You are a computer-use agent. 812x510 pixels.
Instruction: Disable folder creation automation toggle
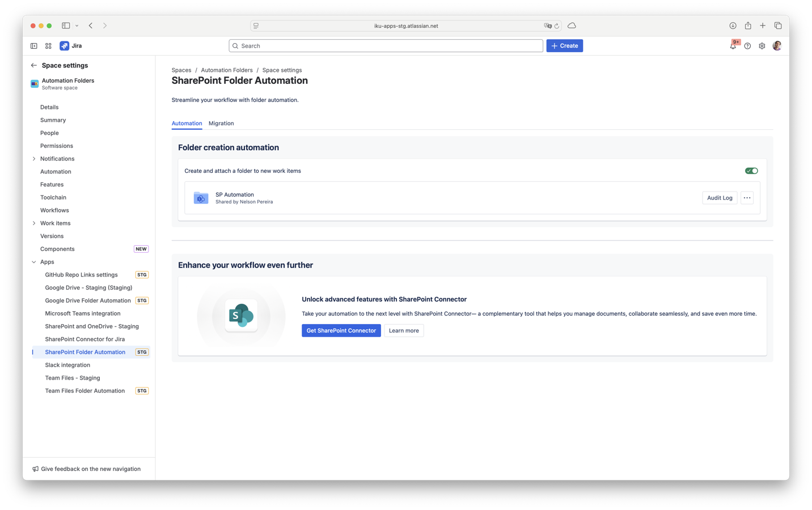(x=751, y=170)
